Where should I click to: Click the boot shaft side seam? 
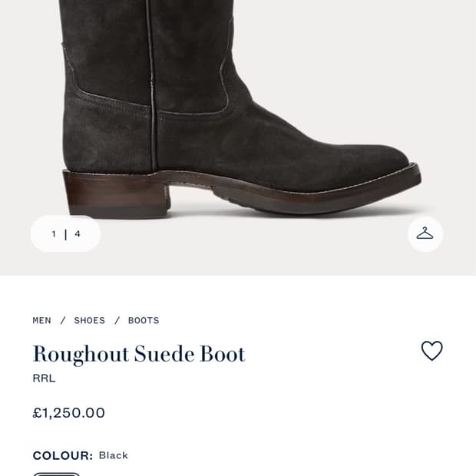152,85
